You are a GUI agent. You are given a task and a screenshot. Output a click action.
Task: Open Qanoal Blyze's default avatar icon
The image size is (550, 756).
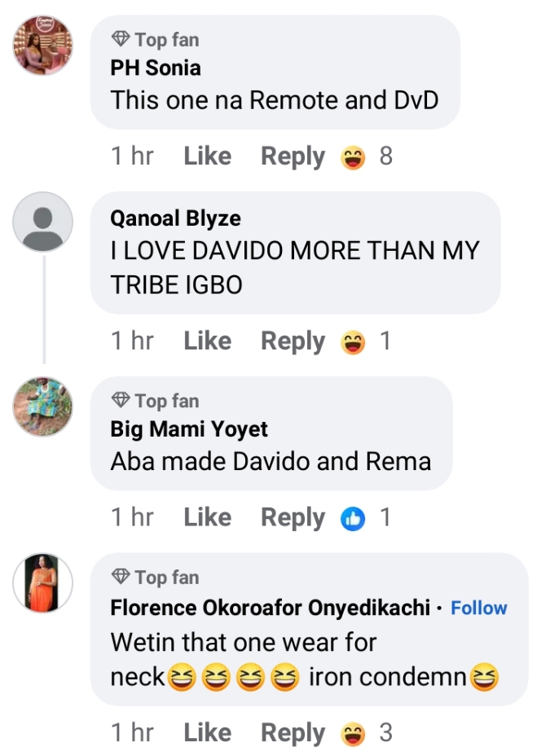(43, 222)
